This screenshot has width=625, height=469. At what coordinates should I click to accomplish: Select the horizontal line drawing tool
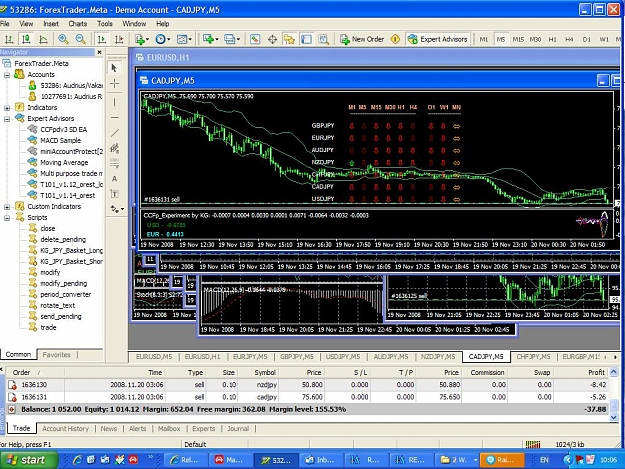click(x=114, y=118)
